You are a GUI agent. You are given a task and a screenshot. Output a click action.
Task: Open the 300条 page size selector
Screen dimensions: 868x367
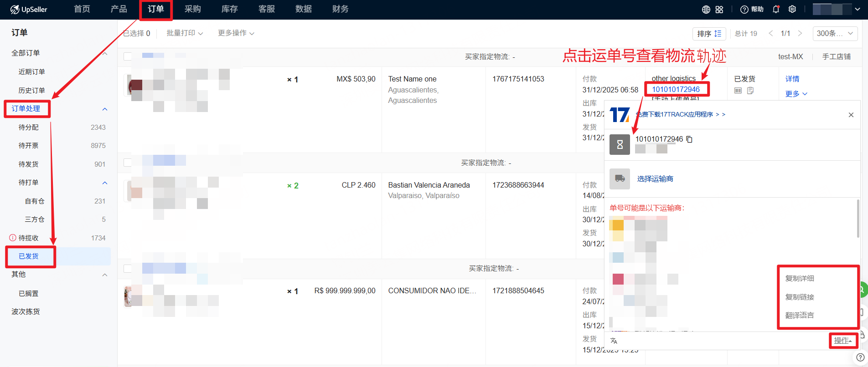click(835, 33)
